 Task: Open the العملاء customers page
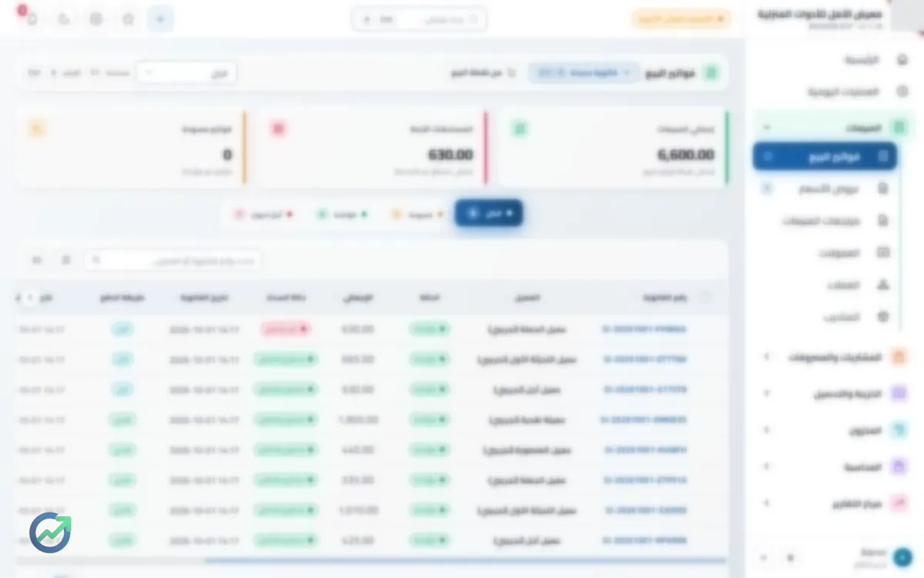pyautogui.click(x=825, y=285)
